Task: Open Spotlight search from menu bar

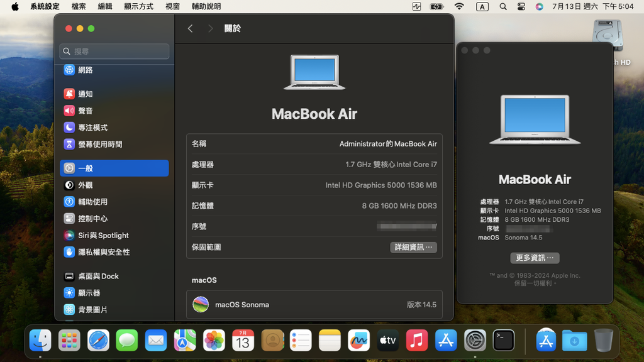Action: click(x=502, y=6)
